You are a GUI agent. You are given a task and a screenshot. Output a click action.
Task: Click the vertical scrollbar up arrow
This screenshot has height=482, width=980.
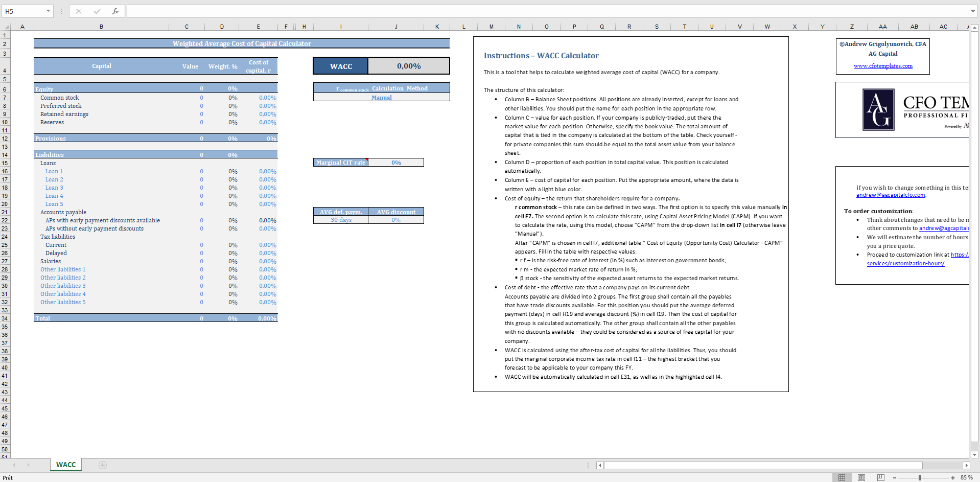(x=974, y=28)
